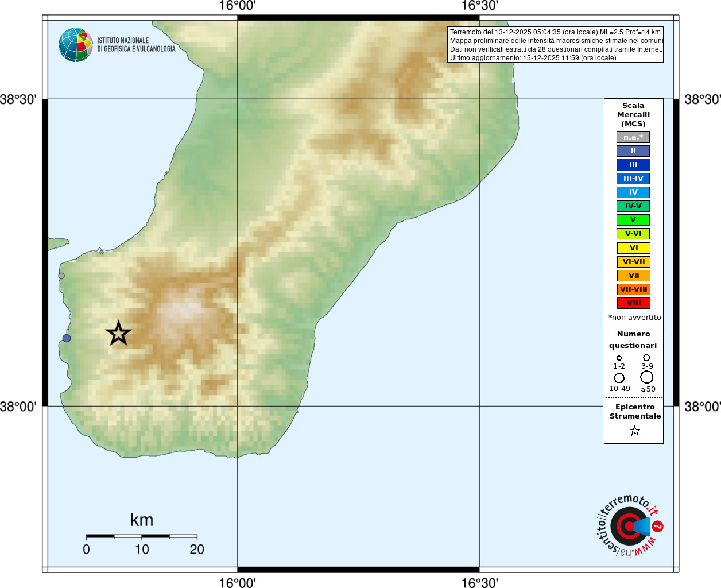Click the '*non avvertito' footnote

point(634,318)
